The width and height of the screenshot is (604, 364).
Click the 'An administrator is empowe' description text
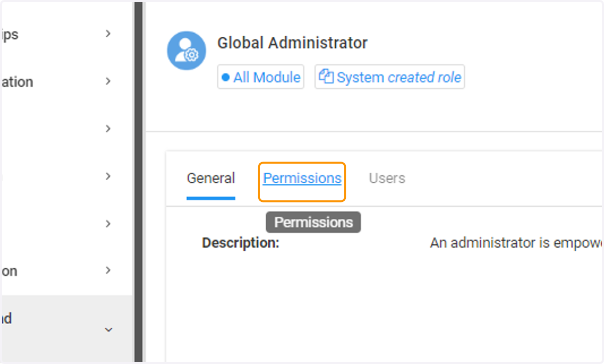point(516,243)
